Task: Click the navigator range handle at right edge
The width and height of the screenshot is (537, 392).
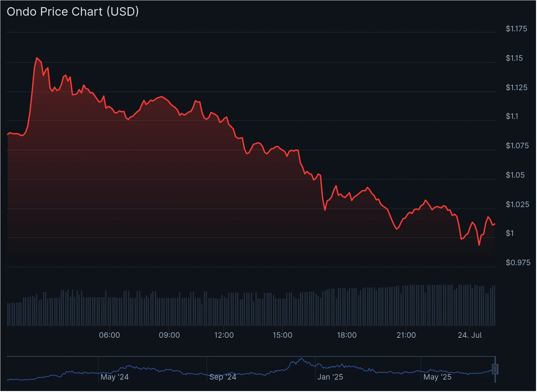Action: 495,369
